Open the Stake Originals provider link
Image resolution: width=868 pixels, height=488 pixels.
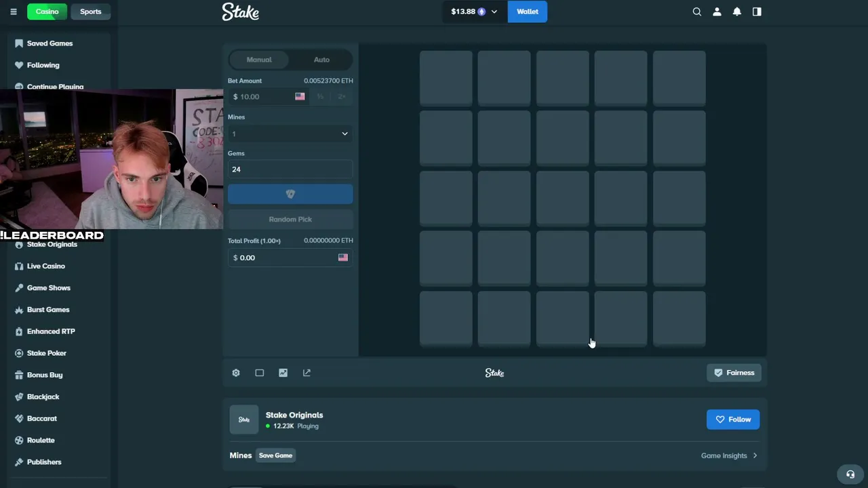pos(294,415)
